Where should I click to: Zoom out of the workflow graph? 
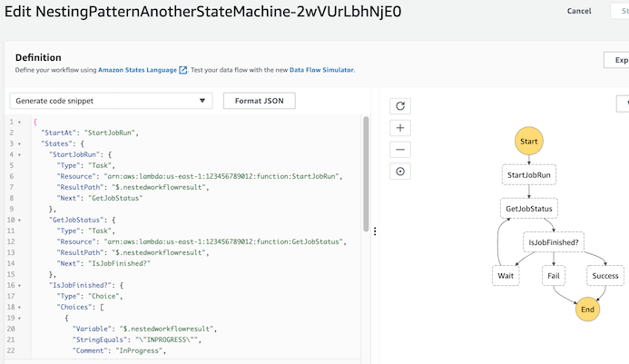[x=400, y=150]
